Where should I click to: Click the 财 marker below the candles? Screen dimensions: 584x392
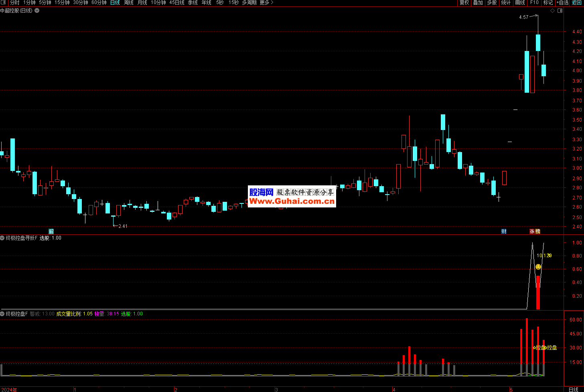coord(504,232)
